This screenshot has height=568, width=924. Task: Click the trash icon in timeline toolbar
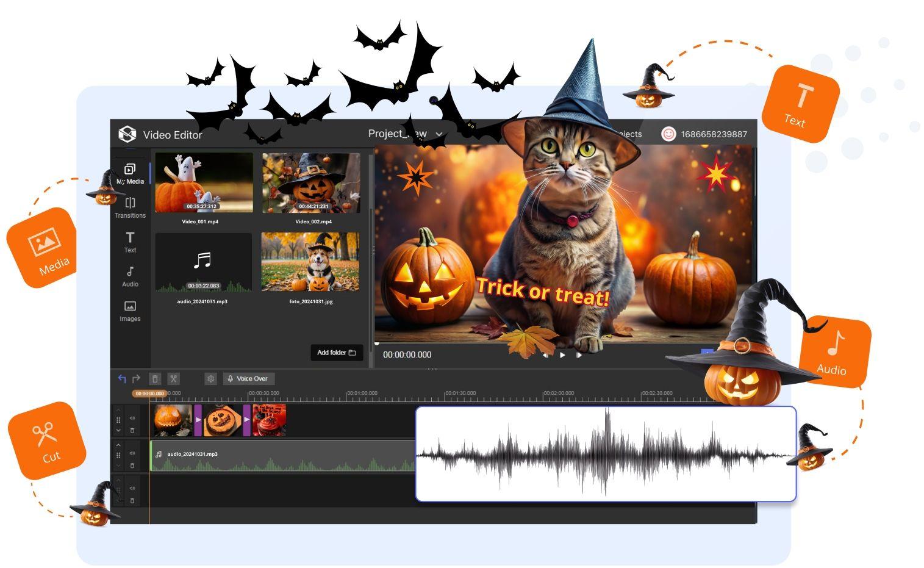click(155, 379)
